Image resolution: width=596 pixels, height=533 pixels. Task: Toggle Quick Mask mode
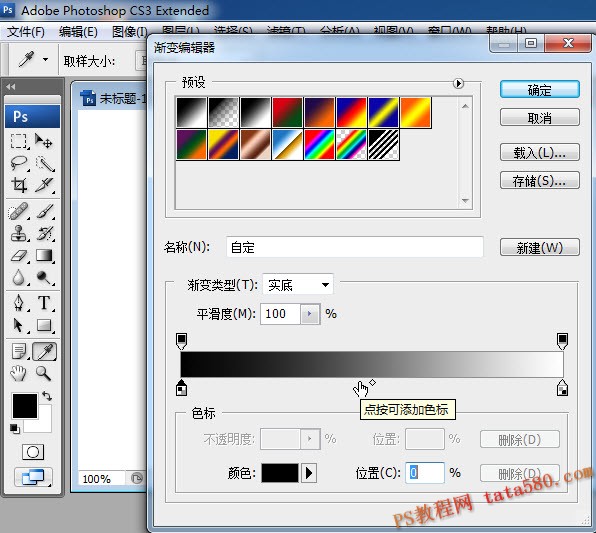33,452
